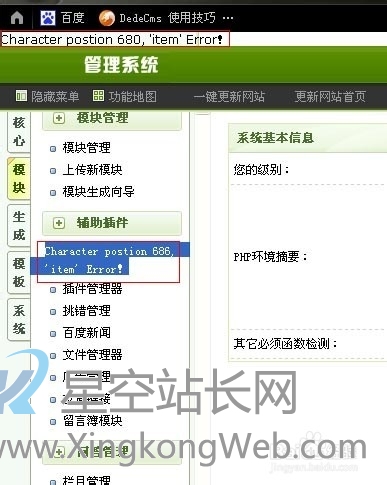Viewport: 387px width, 485px height.
Task: Click the 'Character postion 680' error message at top
Action: [112, 40]
